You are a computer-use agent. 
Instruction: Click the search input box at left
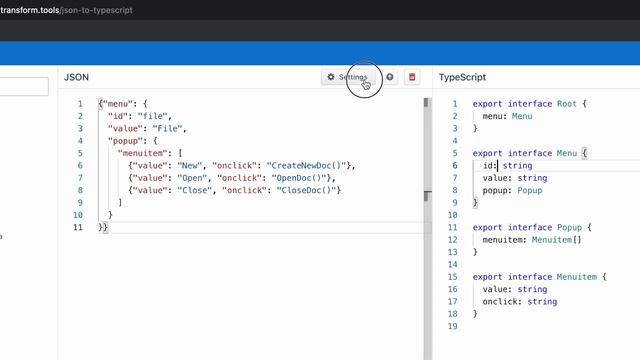24,87
